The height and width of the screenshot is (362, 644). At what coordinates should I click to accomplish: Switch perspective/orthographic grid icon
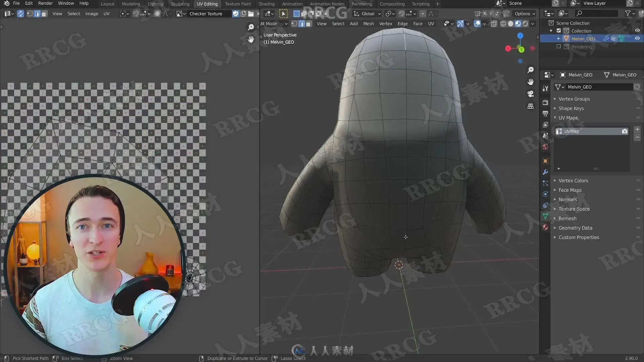(530, 106)
